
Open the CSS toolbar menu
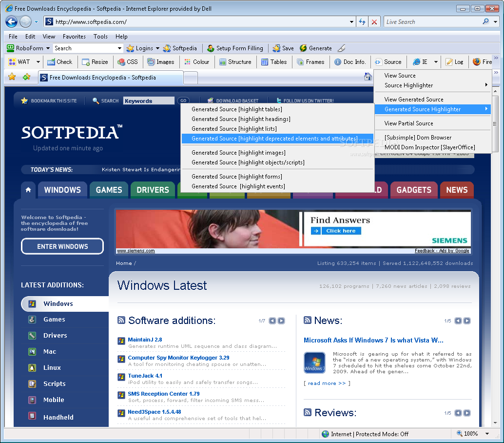click(128, 62)
